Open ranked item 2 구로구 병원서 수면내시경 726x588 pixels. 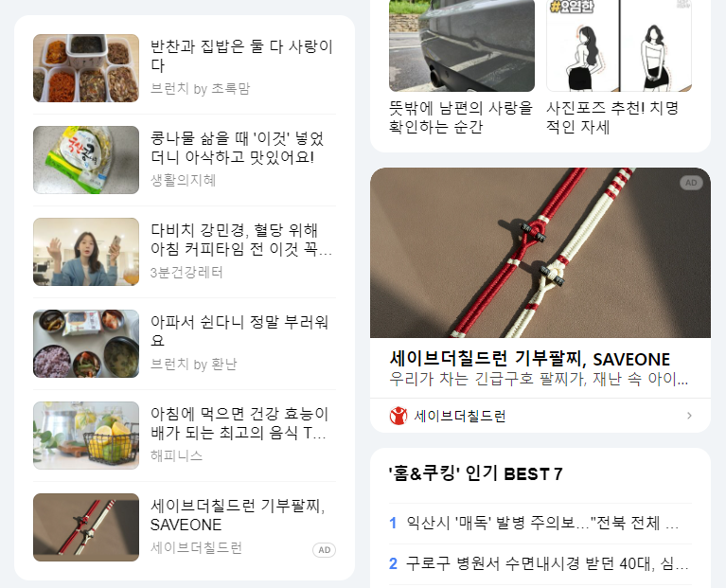coord(540,563)
